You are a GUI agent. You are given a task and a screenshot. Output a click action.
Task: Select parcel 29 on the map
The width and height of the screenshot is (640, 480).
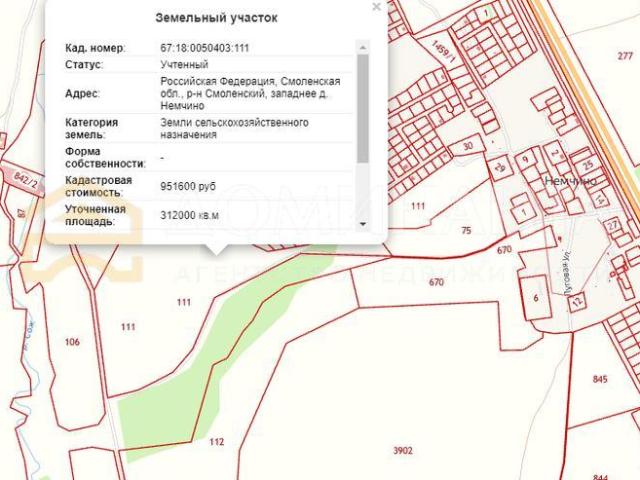[500, 167]
